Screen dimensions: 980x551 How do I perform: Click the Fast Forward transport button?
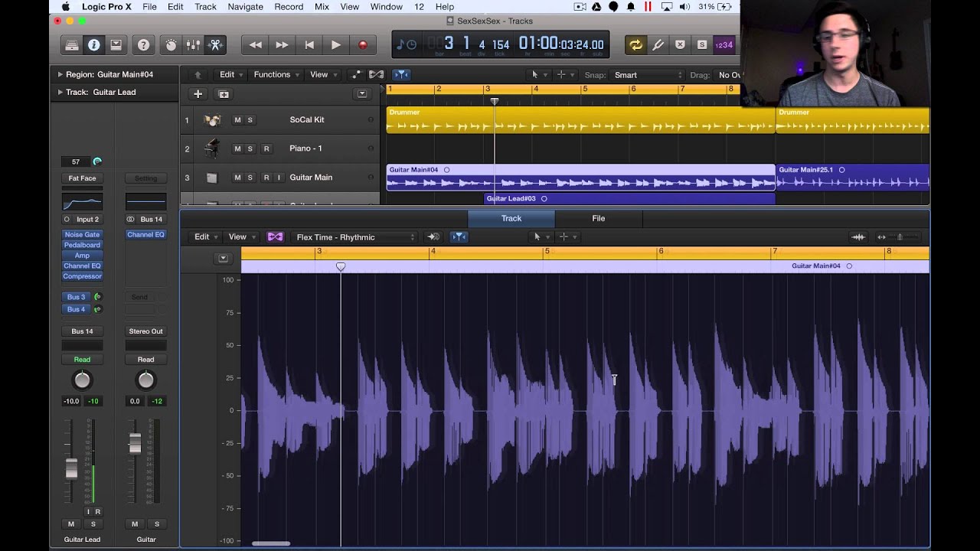pyautogui.click(x=282, y=45)
